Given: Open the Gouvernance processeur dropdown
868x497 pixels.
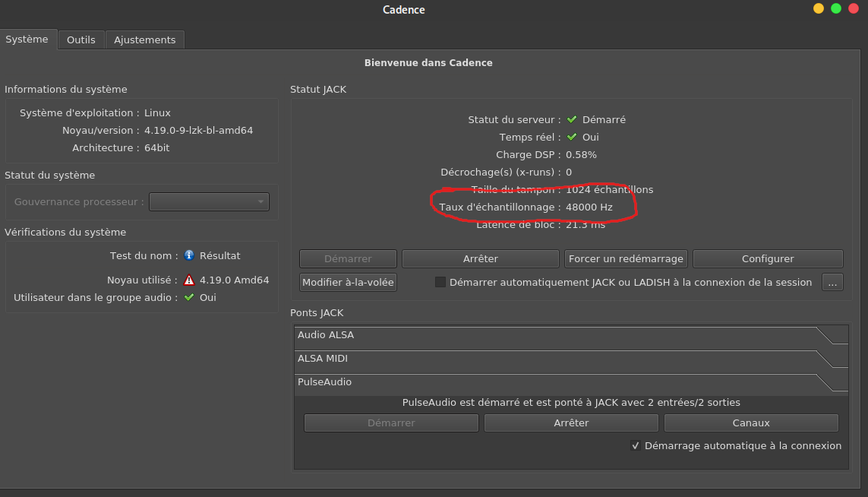Looking at the screenshot, I should pos(209,201).
